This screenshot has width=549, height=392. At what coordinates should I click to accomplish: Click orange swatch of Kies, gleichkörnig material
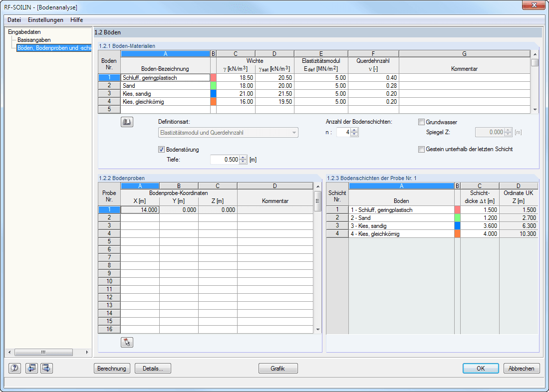213,102
